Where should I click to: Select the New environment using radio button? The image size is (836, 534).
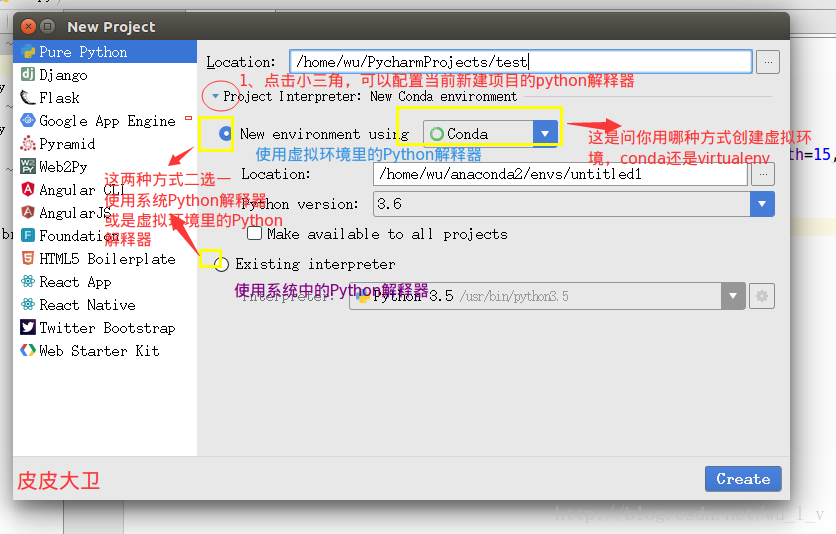[225, 133]
